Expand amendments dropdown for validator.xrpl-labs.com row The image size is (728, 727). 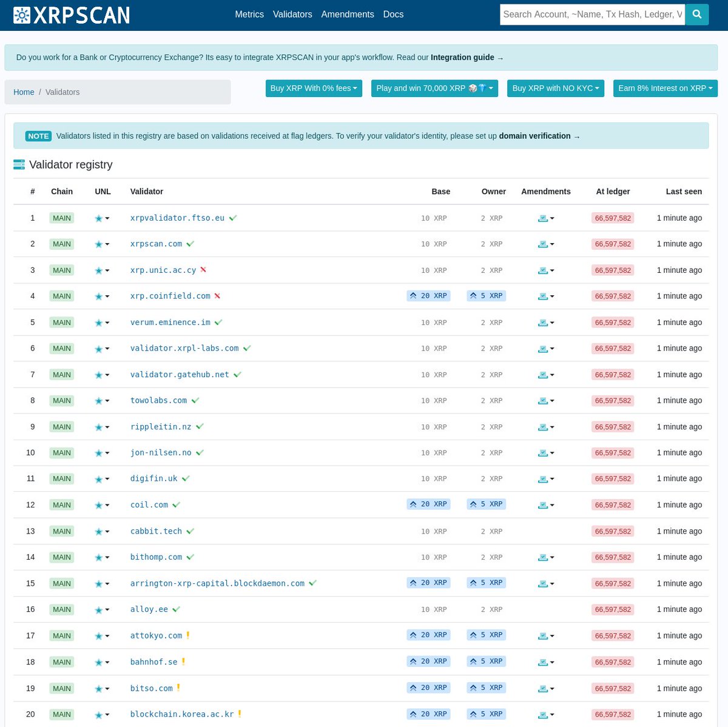tap(546, 349)
